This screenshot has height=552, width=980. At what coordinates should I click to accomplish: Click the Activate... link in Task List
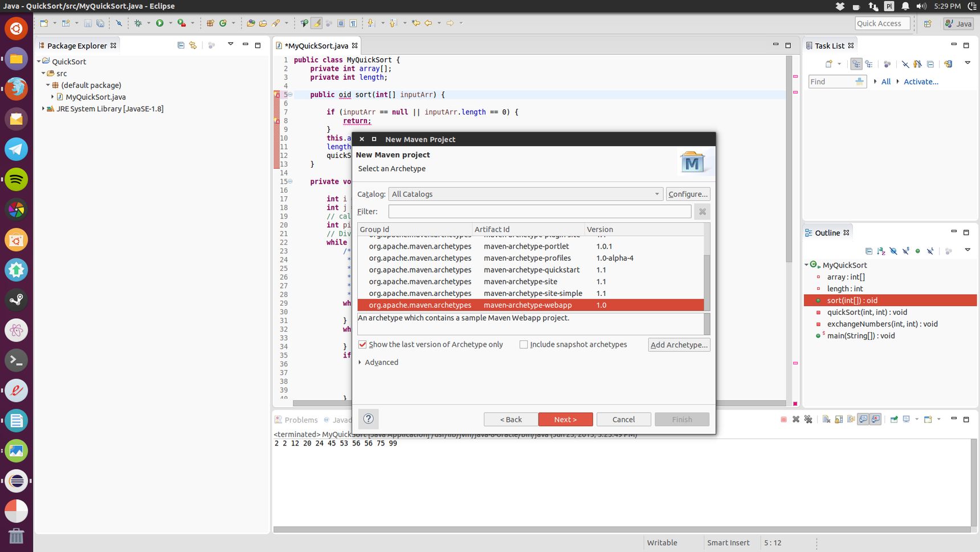click(921, 82)
